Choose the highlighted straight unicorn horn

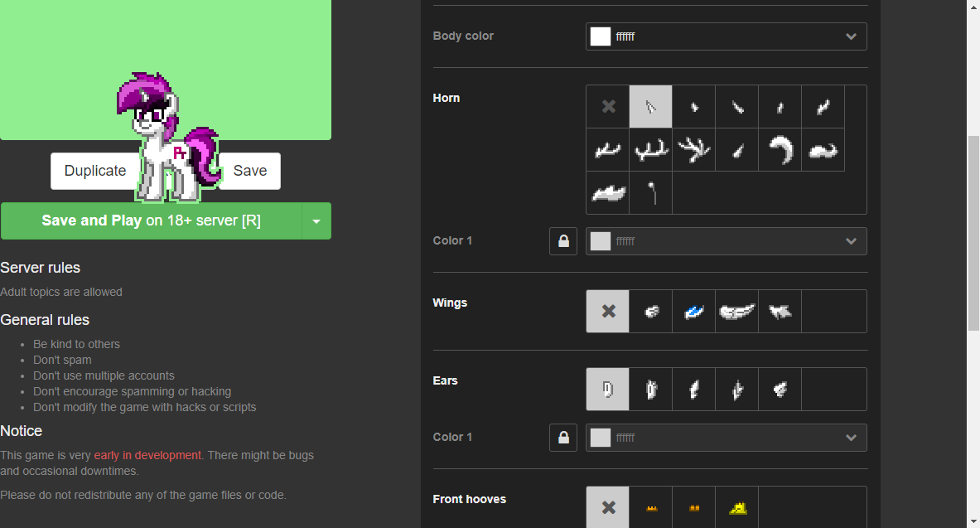coord(650,106)
